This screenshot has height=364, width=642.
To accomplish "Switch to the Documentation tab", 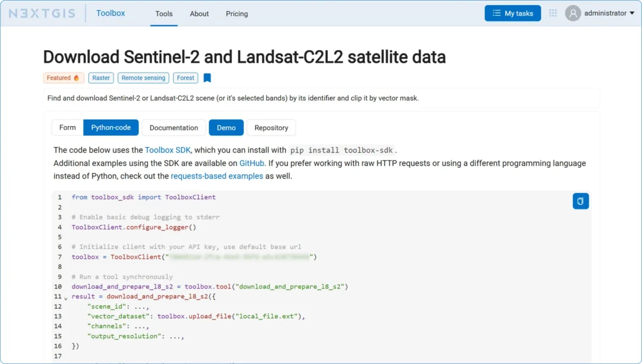I will pos(174,128).
